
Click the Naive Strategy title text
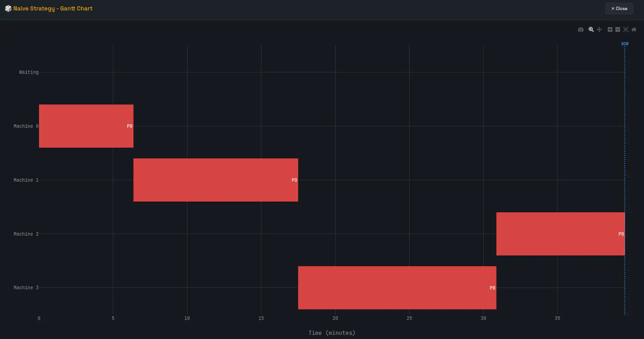tap(53, 8)
